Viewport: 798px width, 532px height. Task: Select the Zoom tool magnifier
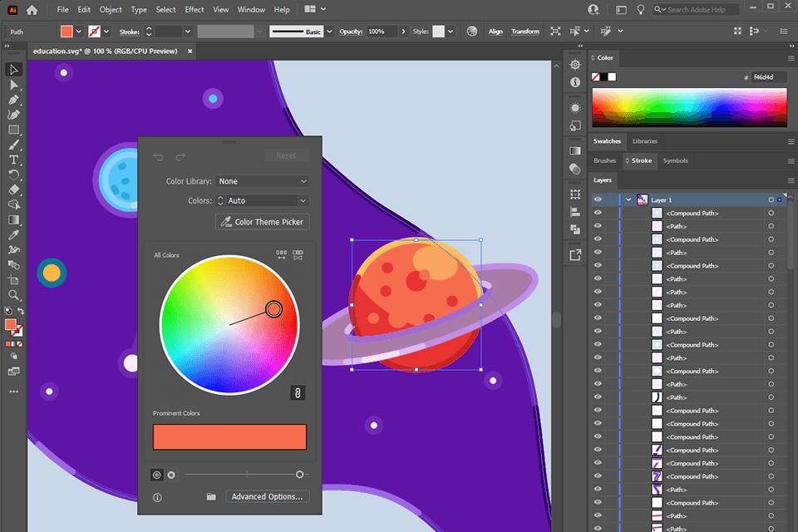click(14, 295)
